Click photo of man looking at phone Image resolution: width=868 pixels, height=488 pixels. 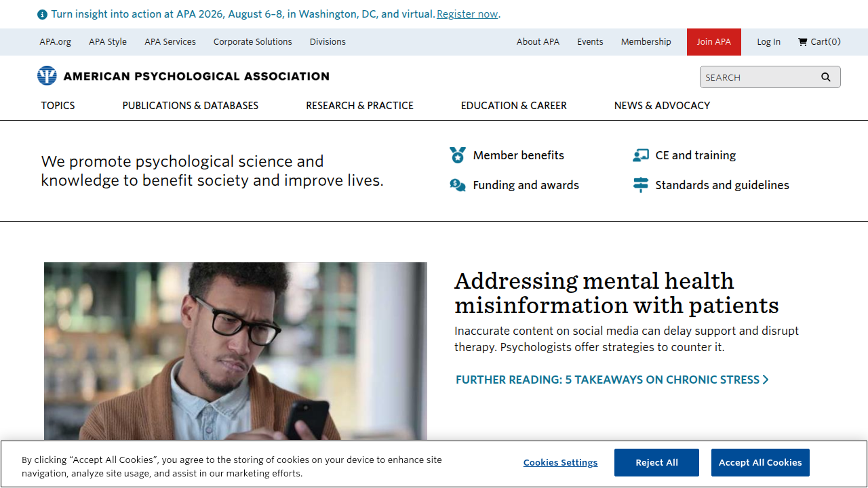(x=235, y=351)
